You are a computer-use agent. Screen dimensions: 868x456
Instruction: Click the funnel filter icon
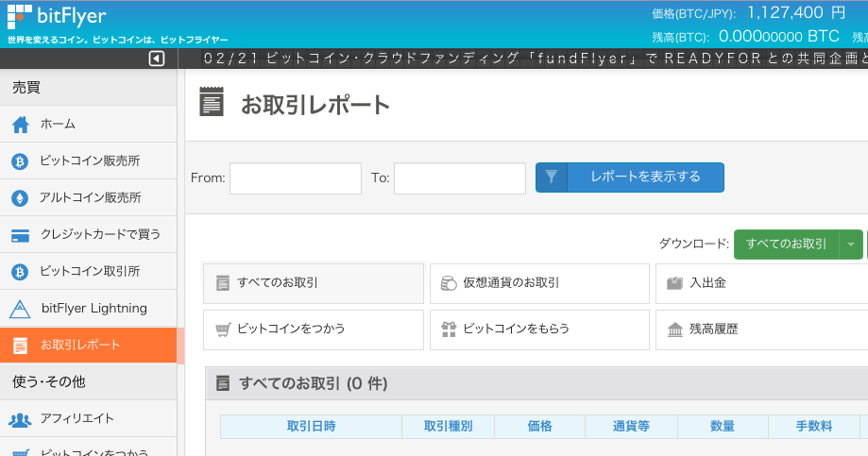pyautogui.click(x=552, y=177)
